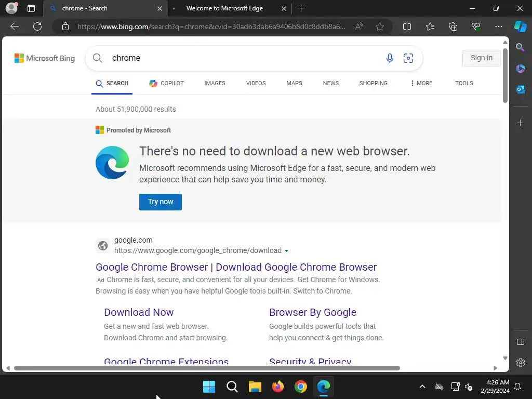The image size is (532, 399).
Task: Open Split screen icon
Action: (407, 26)
